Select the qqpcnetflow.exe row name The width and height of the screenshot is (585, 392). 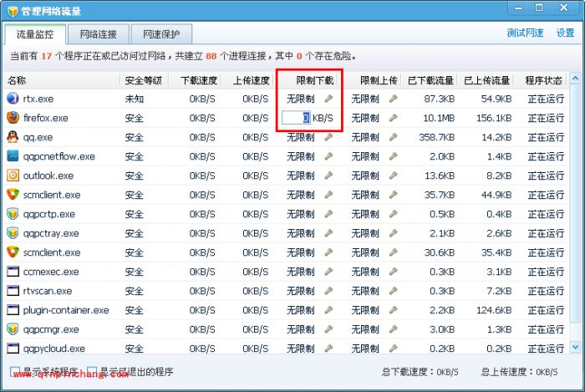(59, 156)
